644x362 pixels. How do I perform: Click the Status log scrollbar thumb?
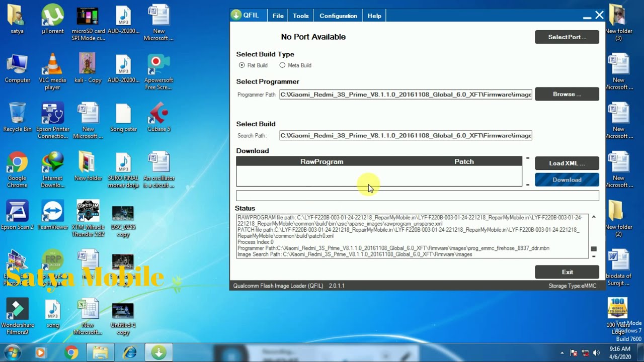click(x=594, y=249)
